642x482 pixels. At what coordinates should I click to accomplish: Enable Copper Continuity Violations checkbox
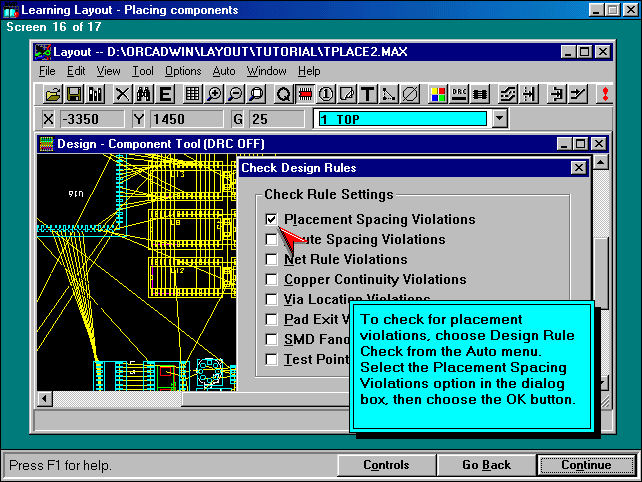pyautogui.click(x=272, y=279)
